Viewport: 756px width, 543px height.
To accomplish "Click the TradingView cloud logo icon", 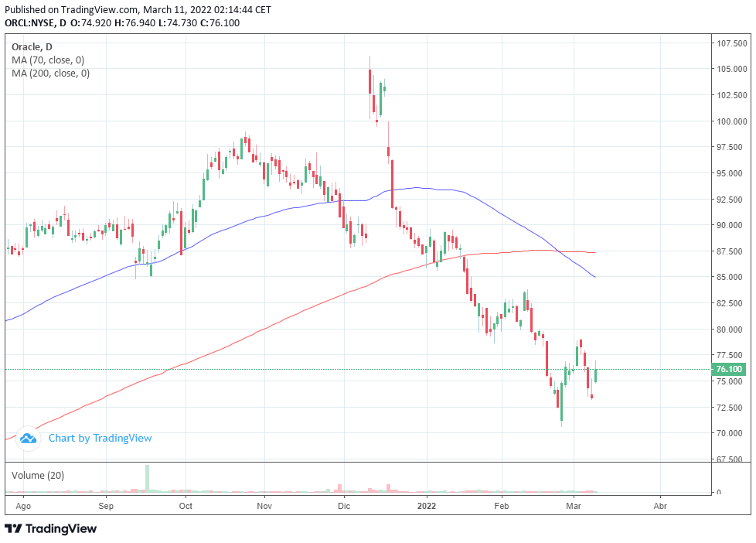I will coord(28,439).
